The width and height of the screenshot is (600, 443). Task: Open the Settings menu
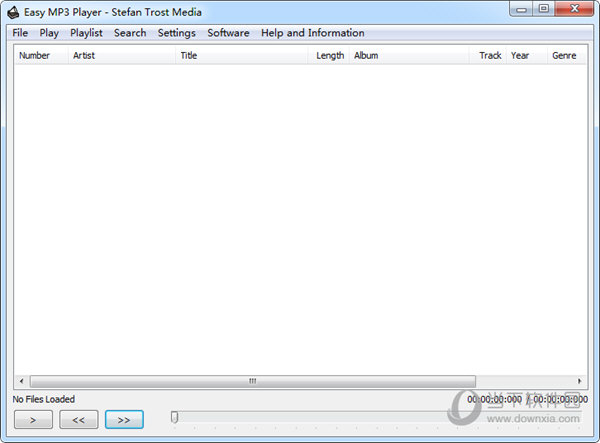coord(176,33)
